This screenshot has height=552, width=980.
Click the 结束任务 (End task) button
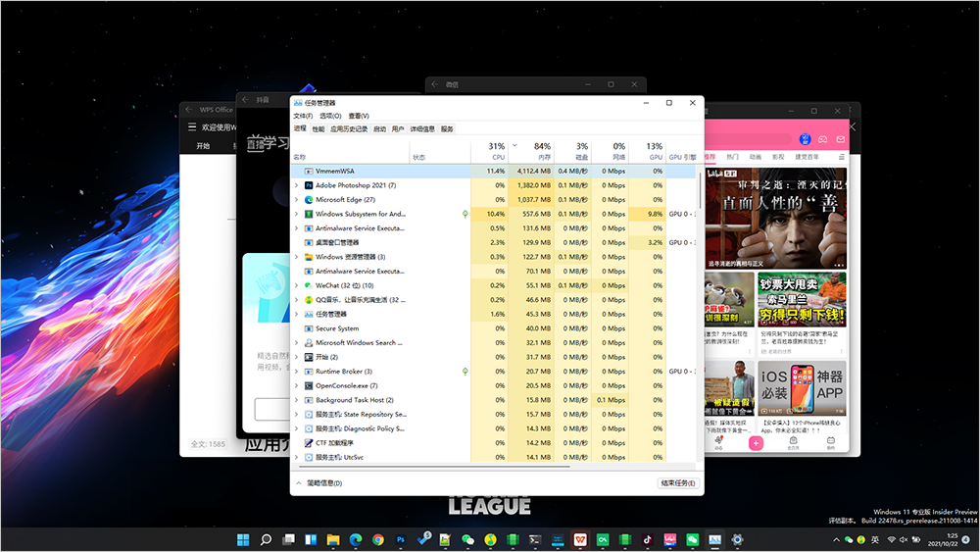coord(677,483)
